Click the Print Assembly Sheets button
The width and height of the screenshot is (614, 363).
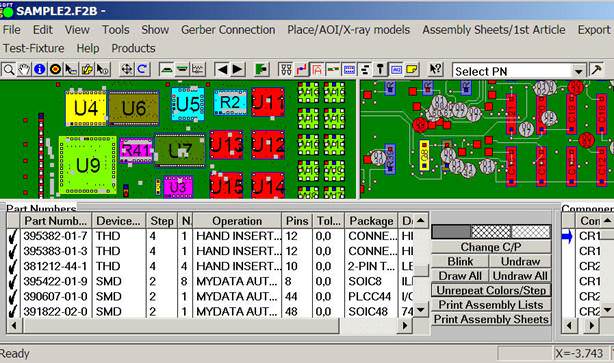(x=491, y=320)
